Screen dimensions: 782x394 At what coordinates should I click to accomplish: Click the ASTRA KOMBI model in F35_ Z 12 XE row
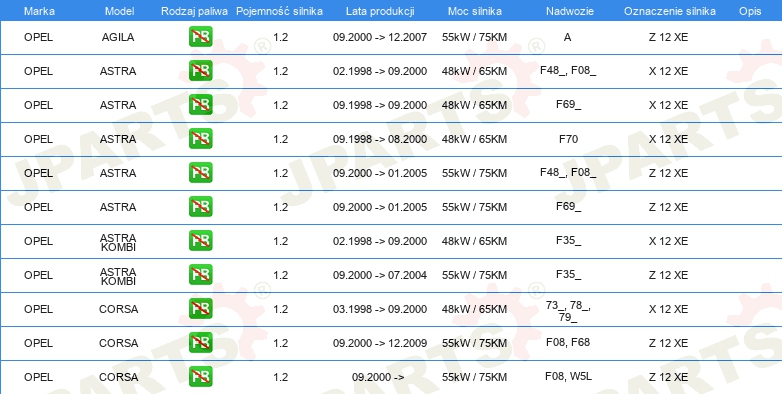[x=118, y=276]
